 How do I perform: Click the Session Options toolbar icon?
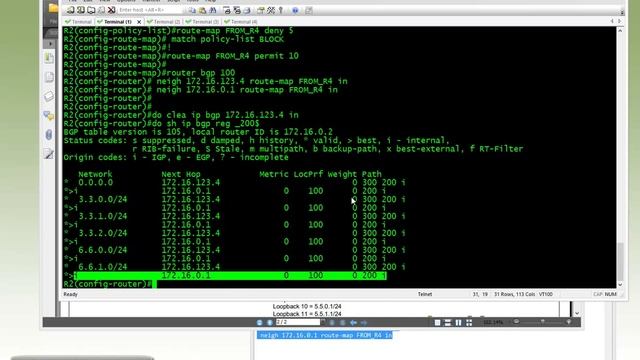[261, 10]
